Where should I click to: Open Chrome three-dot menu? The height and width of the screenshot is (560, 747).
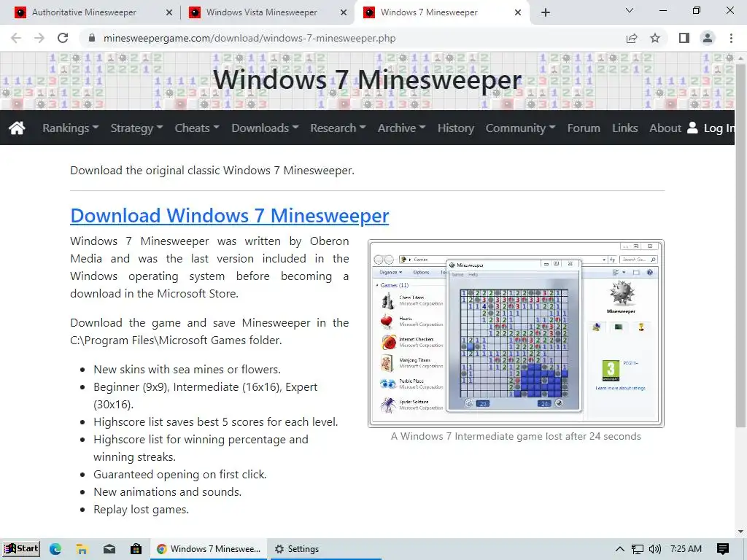[731, 38]
